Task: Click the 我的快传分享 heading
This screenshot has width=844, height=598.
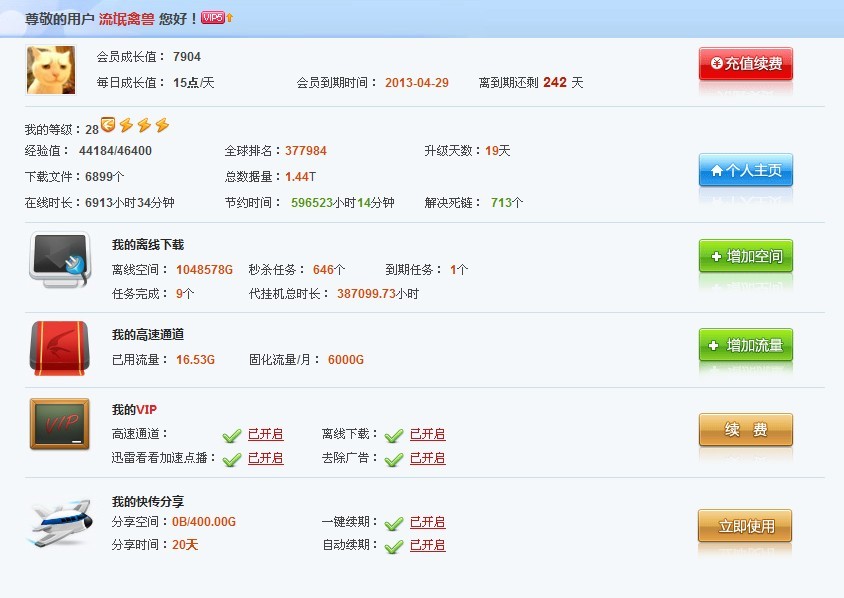Action: pos(148,502)
